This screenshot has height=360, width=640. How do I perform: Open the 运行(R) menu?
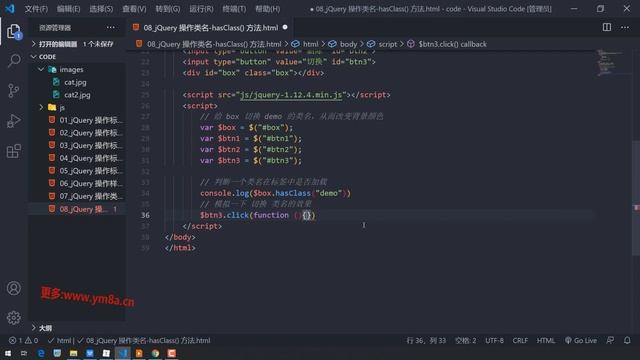201,9
